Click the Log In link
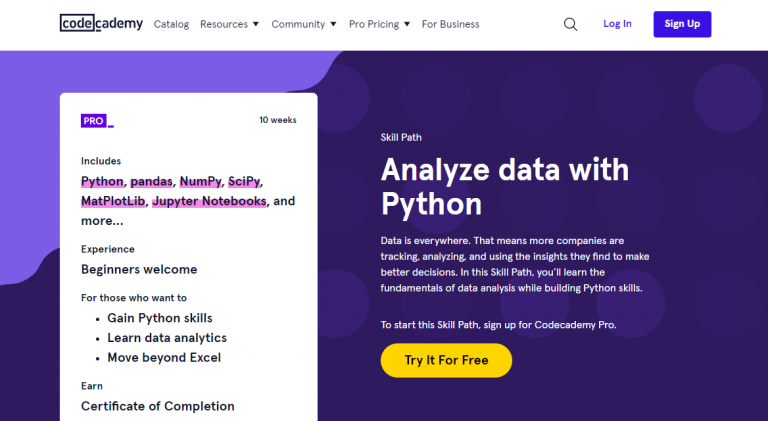Image resolution: width=768 pixels, height=421 pixels. [617, 24]
